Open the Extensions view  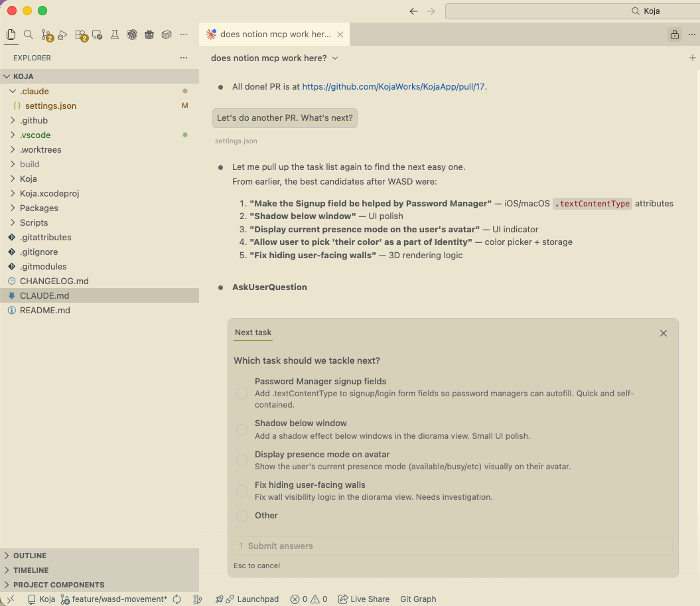pos(81,35)
